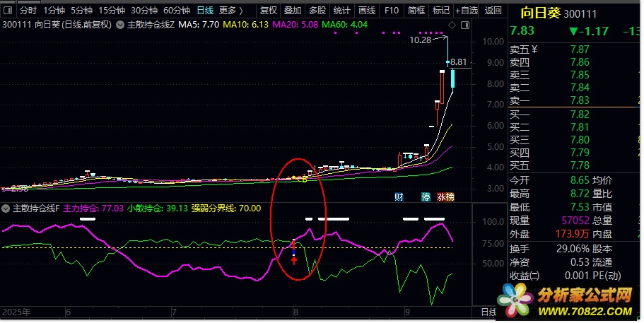Viewport: 644px width, 323px height.
Task: Click the 卖五 price 7.87
Action: [x=580, y=49]
